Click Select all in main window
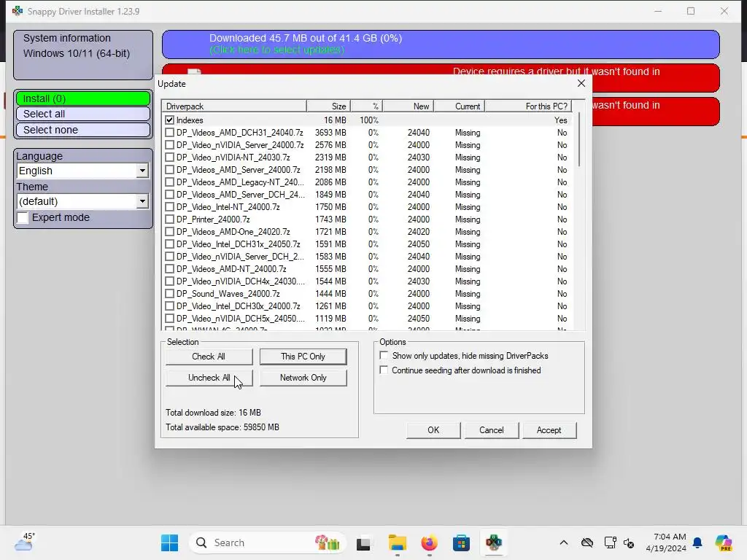 pyautogui.click(x=83, y=114)
